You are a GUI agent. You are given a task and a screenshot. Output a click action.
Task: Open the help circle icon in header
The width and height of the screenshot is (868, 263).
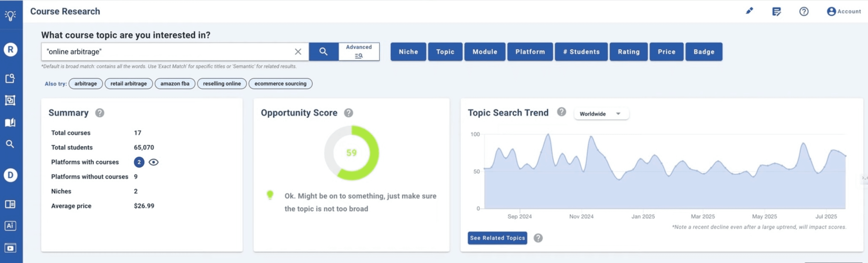tap(804, 12)
